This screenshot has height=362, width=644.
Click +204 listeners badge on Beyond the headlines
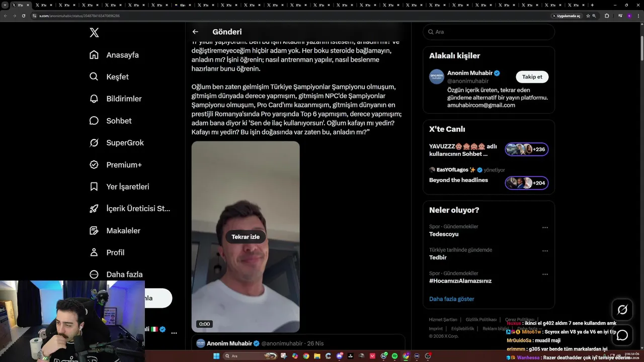[x=527, y=183]
